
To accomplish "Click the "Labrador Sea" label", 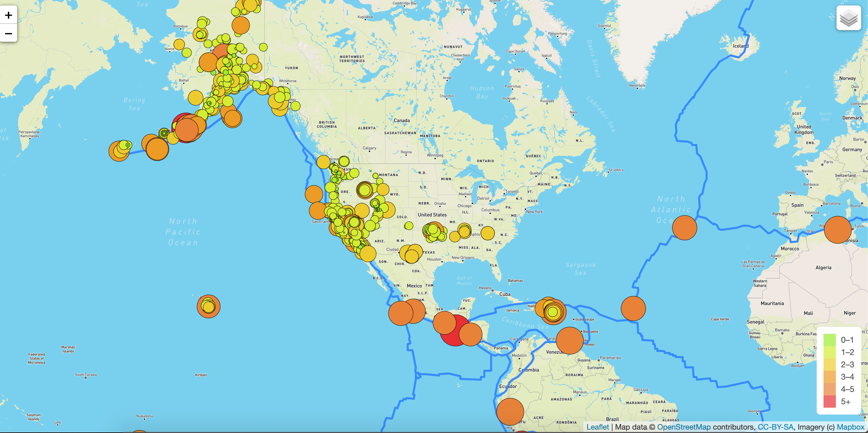I will [x=601, y=114].
